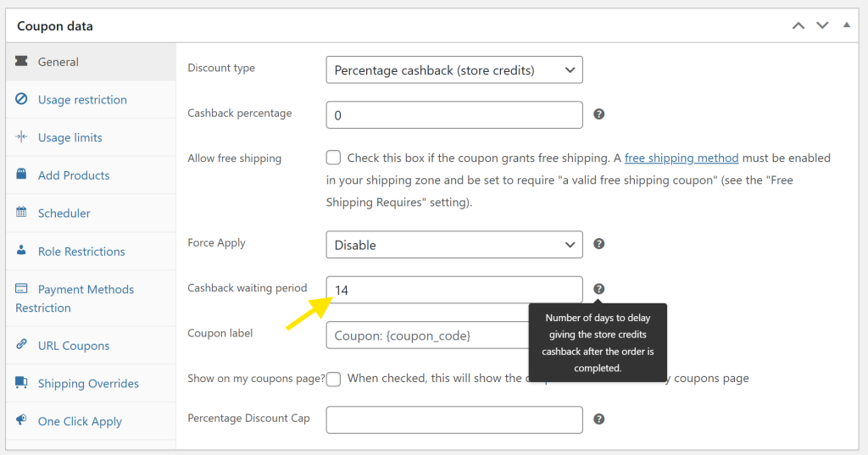Click the Percentage Discount Cap field
This screenshot has width=868, height=455.
point(454,419)
